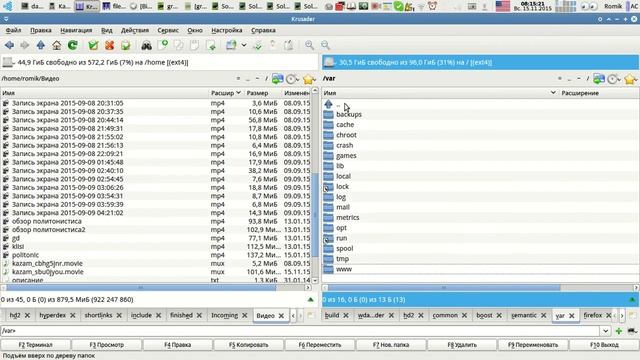Click F6 Переместить button
Viewport: 640px width, 360px height.
pyautogui.click(x=320, y=345)
